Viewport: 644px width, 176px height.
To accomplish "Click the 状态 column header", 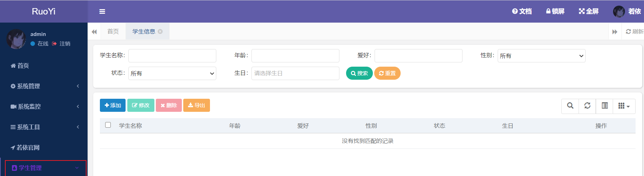I will point(440,126).
